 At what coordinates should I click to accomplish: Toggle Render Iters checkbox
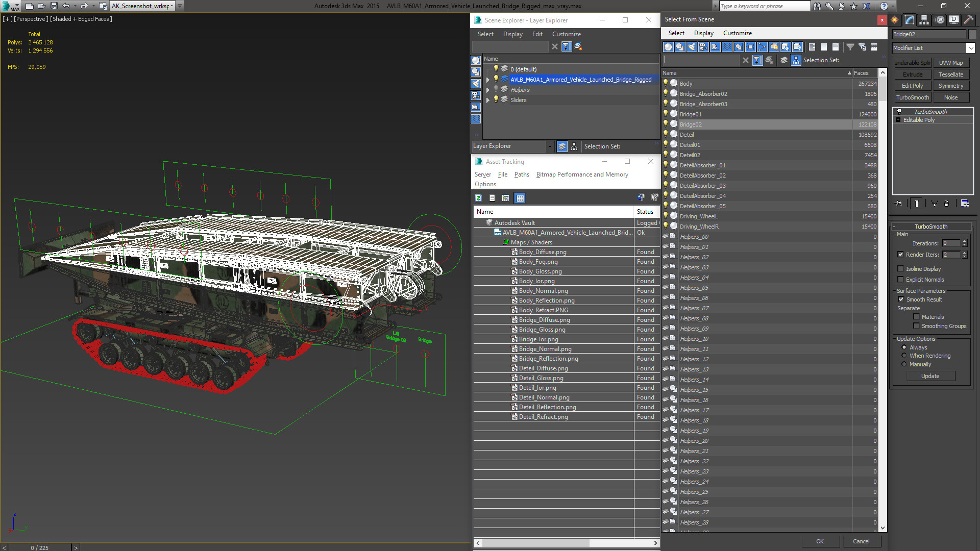901,255
